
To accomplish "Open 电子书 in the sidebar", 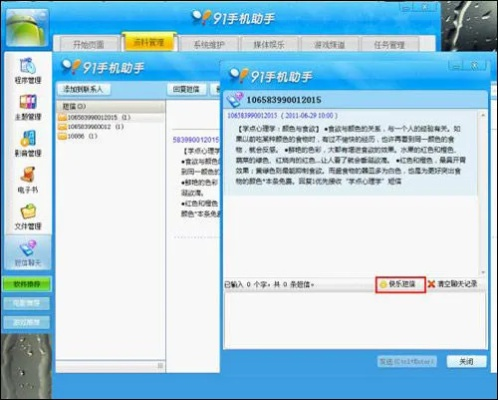I will click(28, 180).
